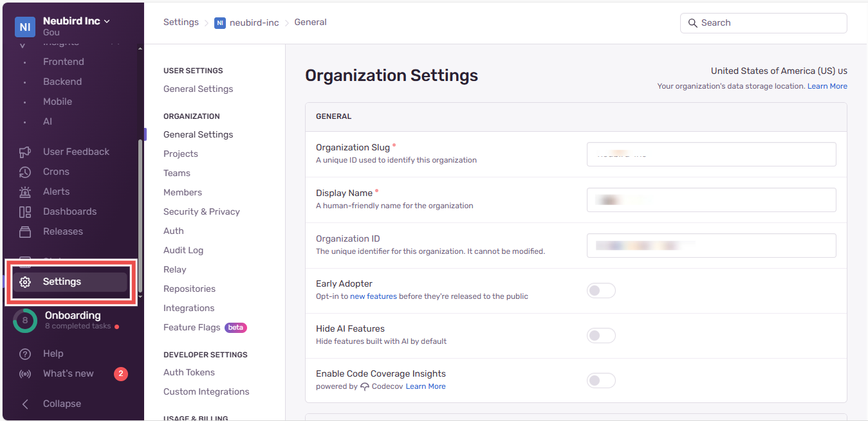Click Learn More about data storage
The image size is (868, 421).
(827, 86)
